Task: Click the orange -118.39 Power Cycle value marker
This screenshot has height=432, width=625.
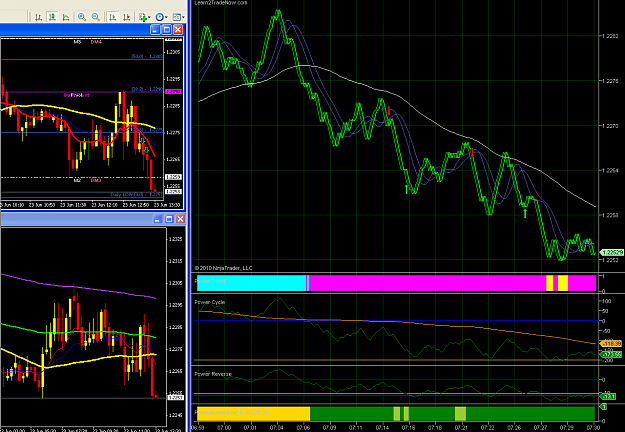Action: [611, 343]
